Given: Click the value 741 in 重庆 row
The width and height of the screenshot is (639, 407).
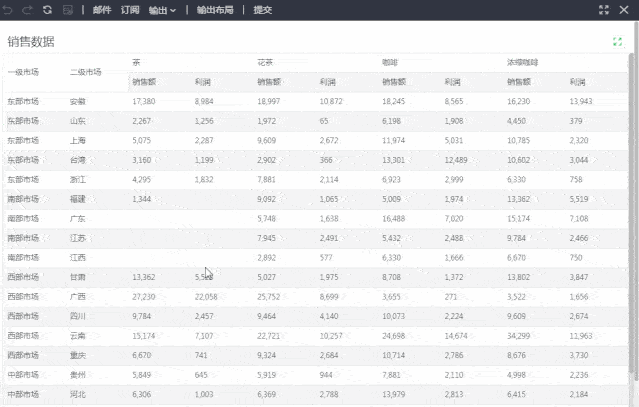Looking at the screenshot, I should click(201, 355).
